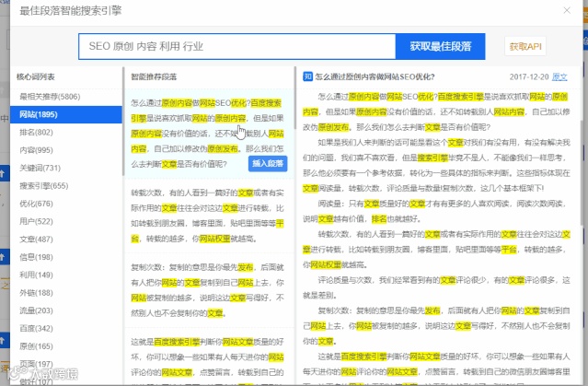The height and width of the screenshot is (386, 588).
Task: Click the 2017-12-20 article date
Action: 529,77
